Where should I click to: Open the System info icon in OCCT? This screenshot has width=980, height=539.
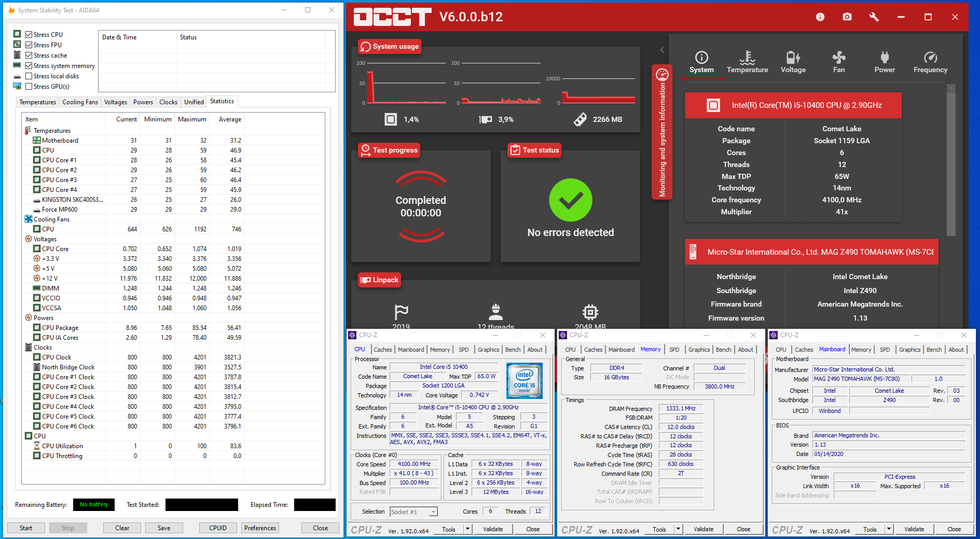(x=701, y=57)
